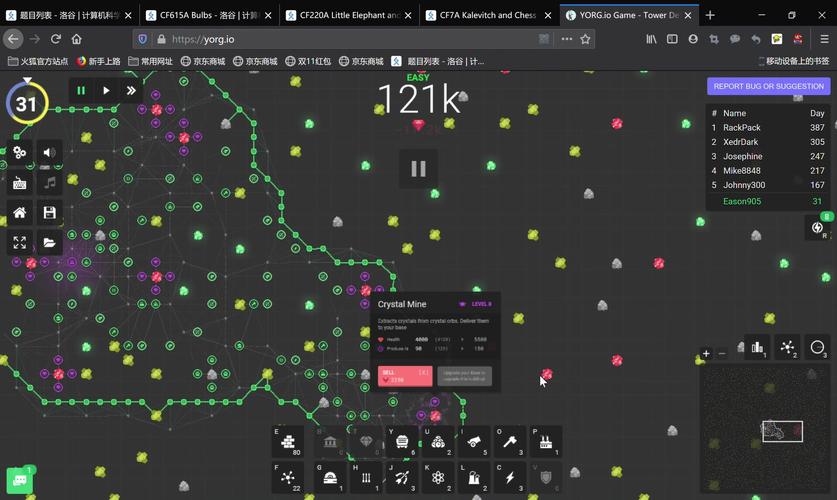Toggle fullscreen with arrows icon
837x500 pixels.
point(20,243)
